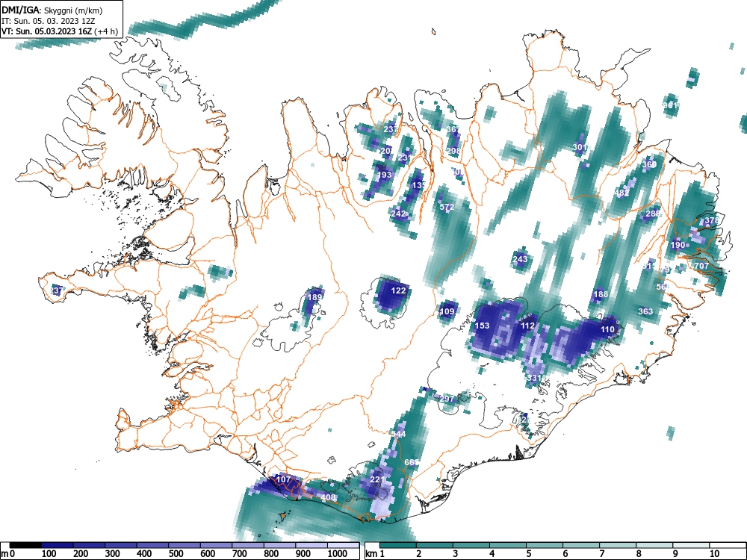This screenshot has height=560, width=747.
Task: Click the map label 408
Action: click(x=328, y=498)
